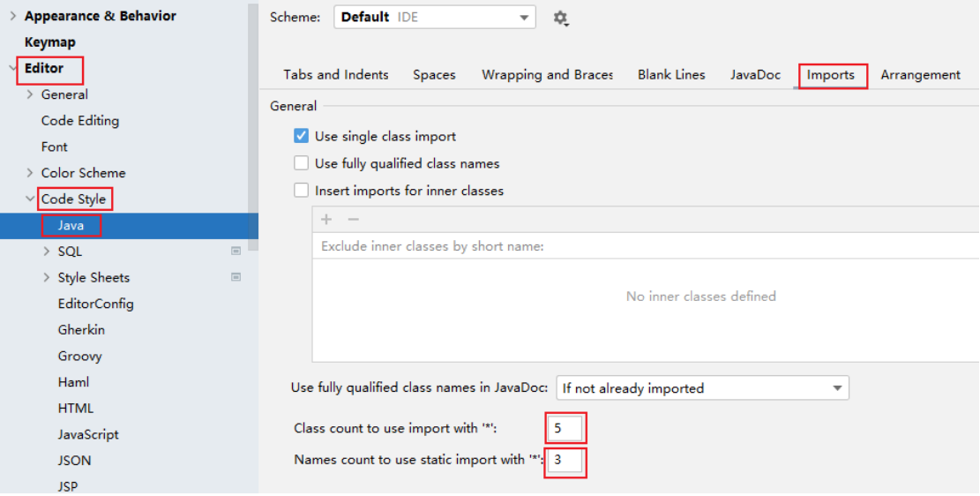Open the fully qualified names in JavaDoc dropdown
980x496 pixels.
702,387
